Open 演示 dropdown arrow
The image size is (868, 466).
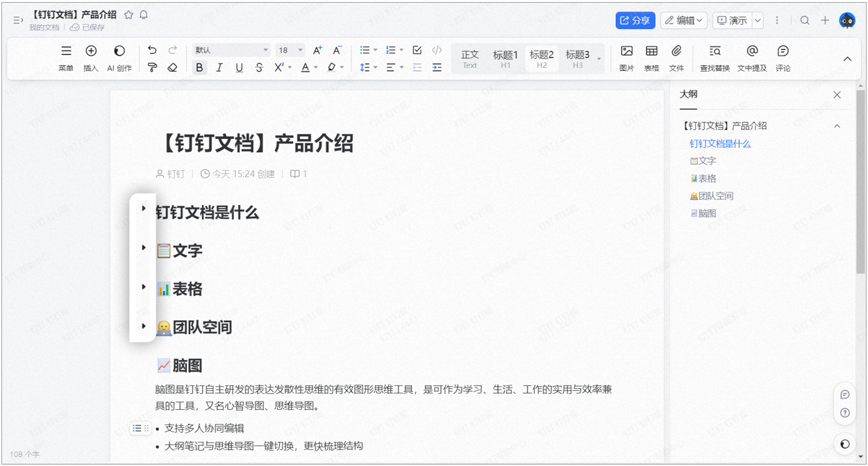pyautogui.click(x=758, y=20)
